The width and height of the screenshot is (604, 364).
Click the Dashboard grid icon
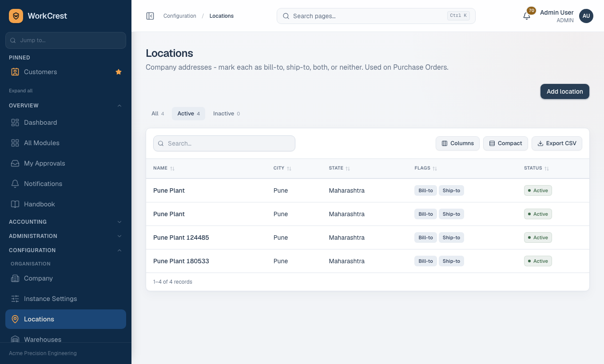[15, 123]
